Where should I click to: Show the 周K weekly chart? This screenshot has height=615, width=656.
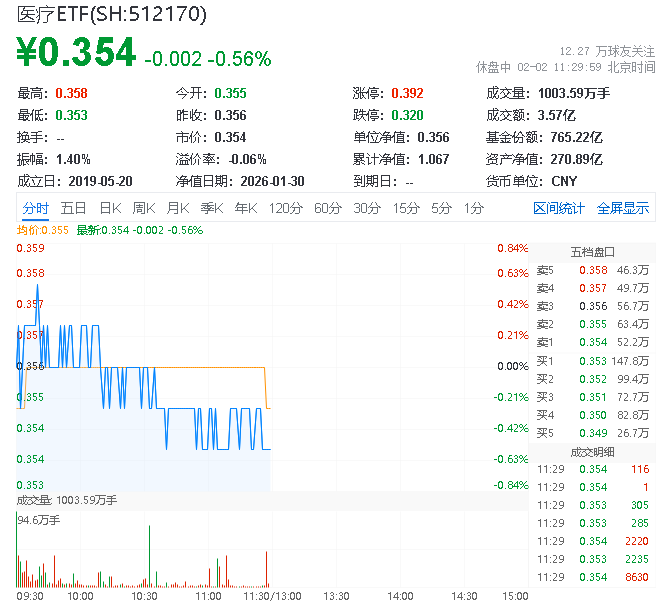[x=144, y=208]
